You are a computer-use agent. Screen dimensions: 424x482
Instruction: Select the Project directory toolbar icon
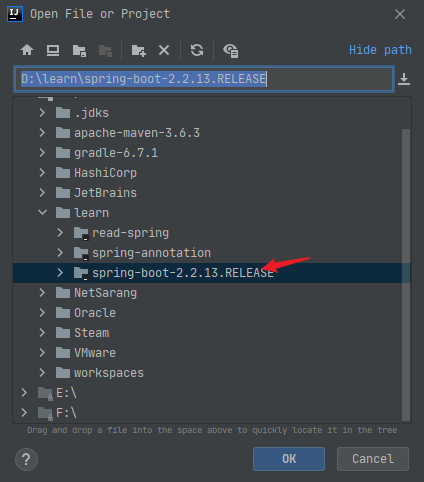click(x=79, y=50)
